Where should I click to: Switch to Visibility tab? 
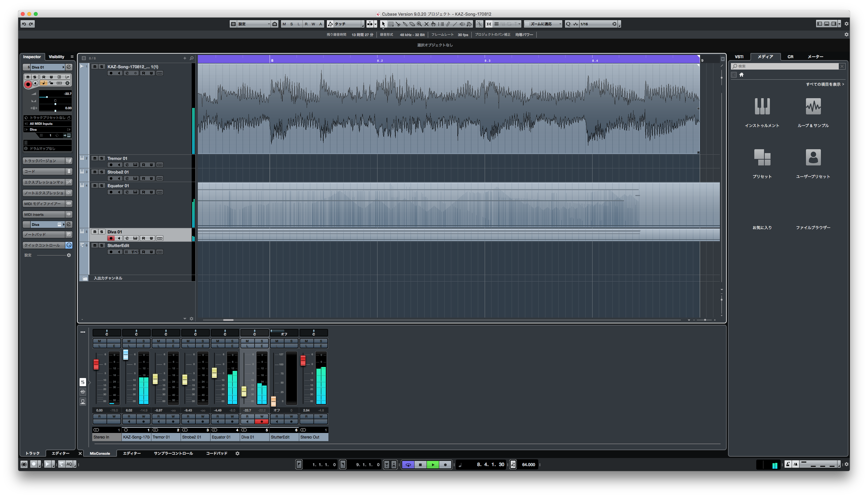click(56, 57)
